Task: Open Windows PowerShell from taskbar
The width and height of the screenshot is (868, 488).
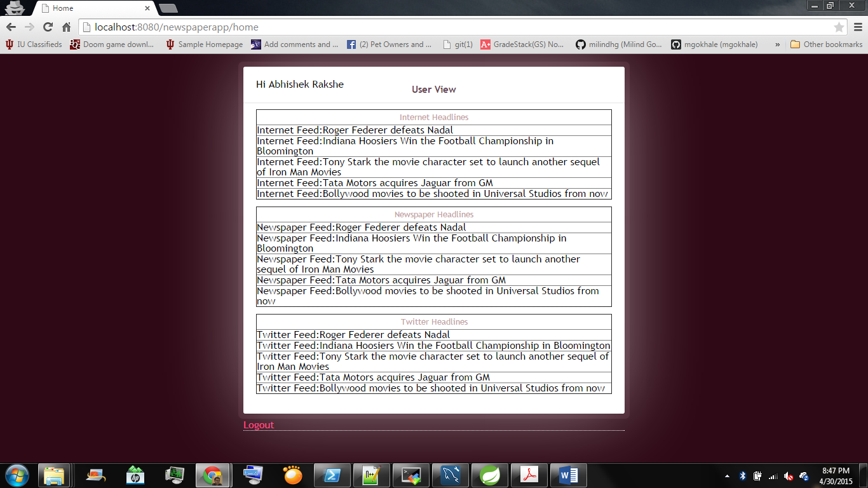Action: tap(332, 475)
